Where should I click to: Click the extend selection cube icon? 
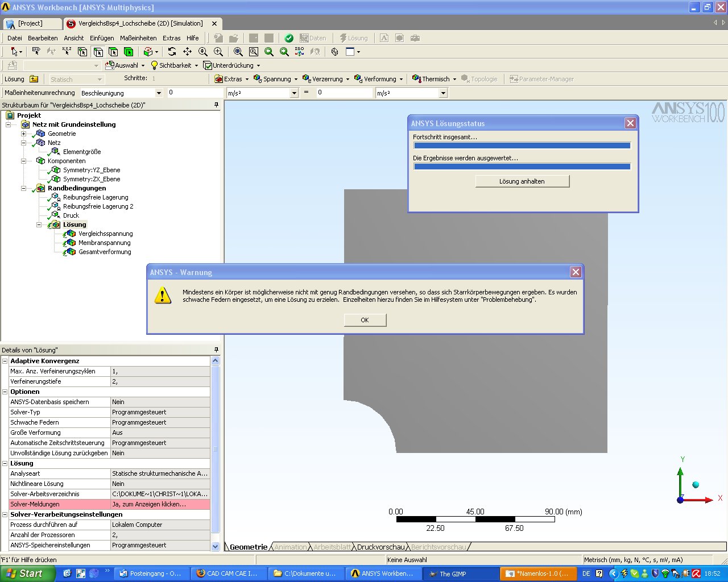[150, 52]
